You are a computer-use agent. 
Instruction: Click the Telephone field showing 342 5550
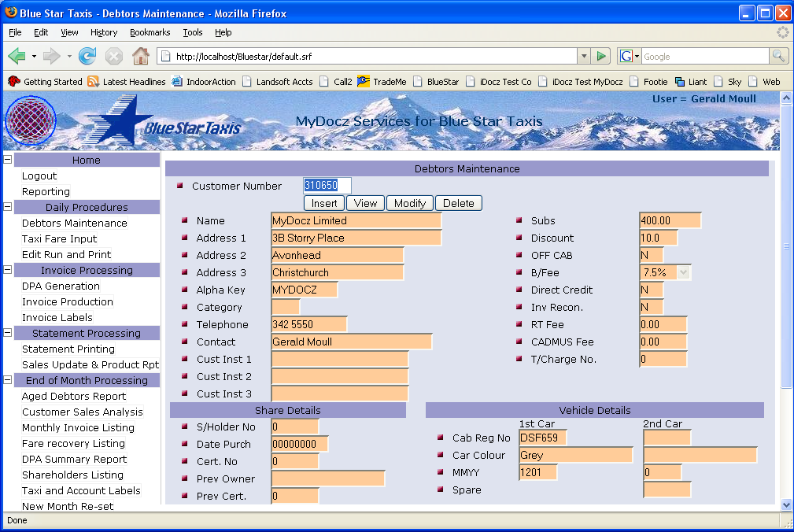click(x=309, y=324)
